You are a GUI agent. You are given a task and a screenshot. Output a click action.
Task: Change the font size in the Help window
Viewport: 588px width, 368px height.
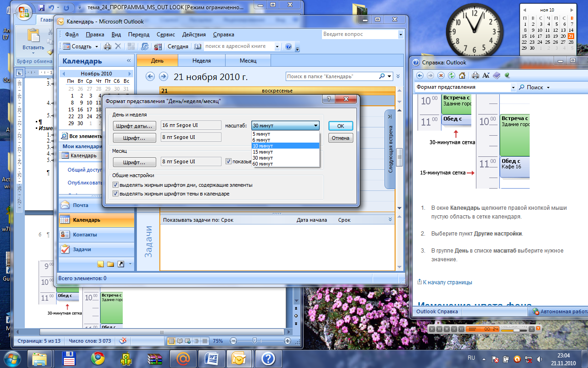click(x=486, y=75)
